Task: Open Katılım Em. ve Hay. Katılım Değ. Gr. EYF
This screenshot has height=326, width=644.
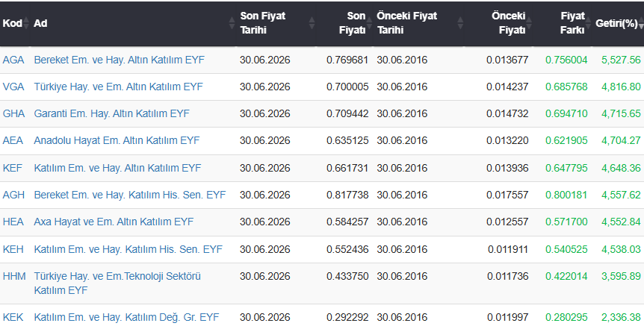Action: click(126, 317)
